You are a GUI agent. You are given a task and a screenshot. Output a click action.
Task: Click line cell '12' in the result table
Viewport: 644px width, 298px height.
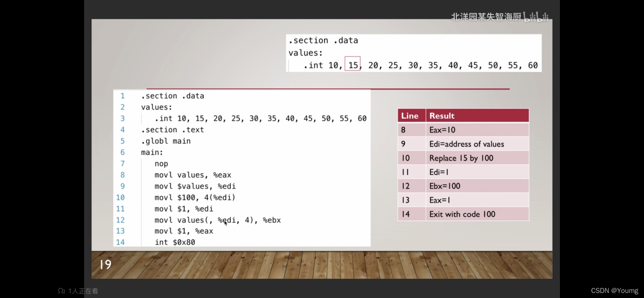coord(412,186)
